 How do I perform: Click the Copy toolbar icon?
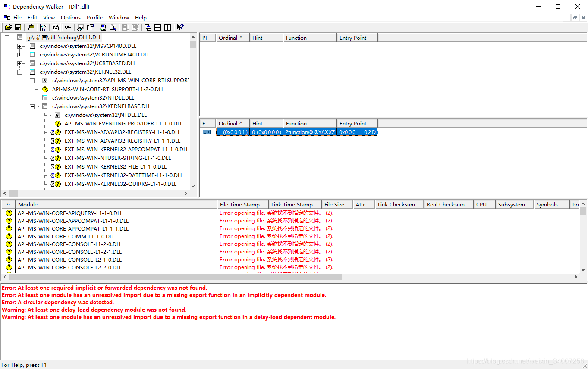tap(31, 27)
